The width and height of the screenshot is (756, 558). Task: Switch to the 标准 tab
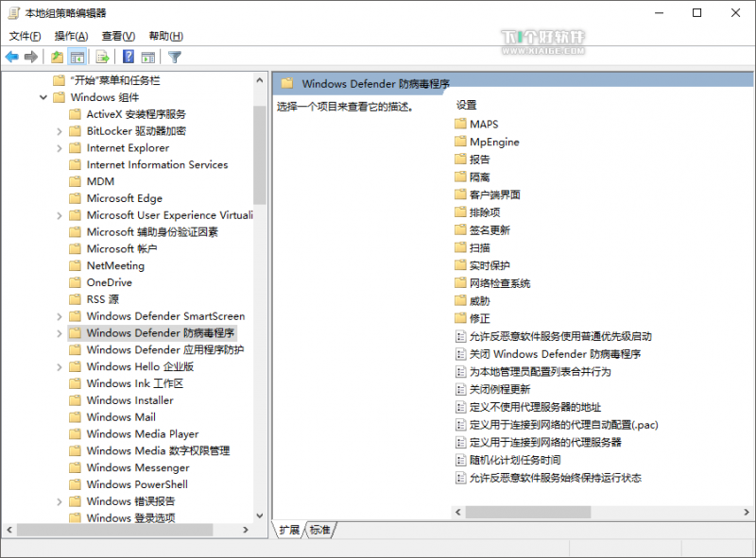pyautogui.click(x=320, y=530)
